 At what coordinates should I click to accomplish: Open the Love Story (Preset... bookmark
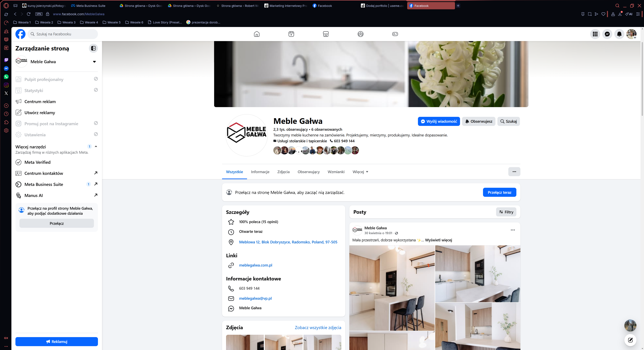pyautogui.click(x=165, y=22)
